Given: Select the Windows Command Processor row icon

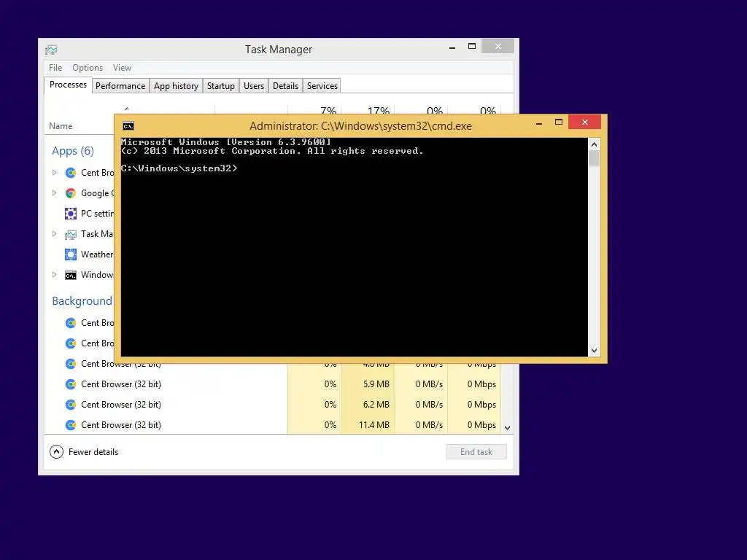Looking at the screenshot, I should pyautogui.click(x=71, y=275).
